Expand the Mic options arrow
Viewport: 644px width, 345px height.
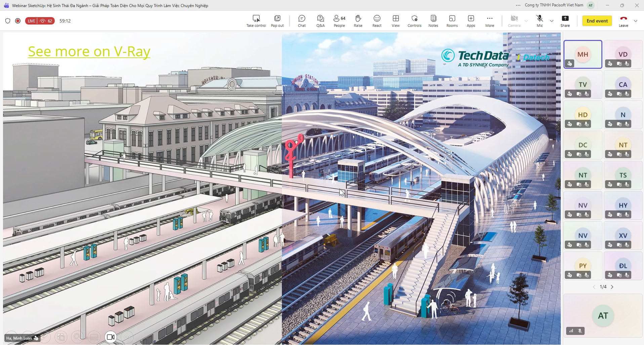552,21
